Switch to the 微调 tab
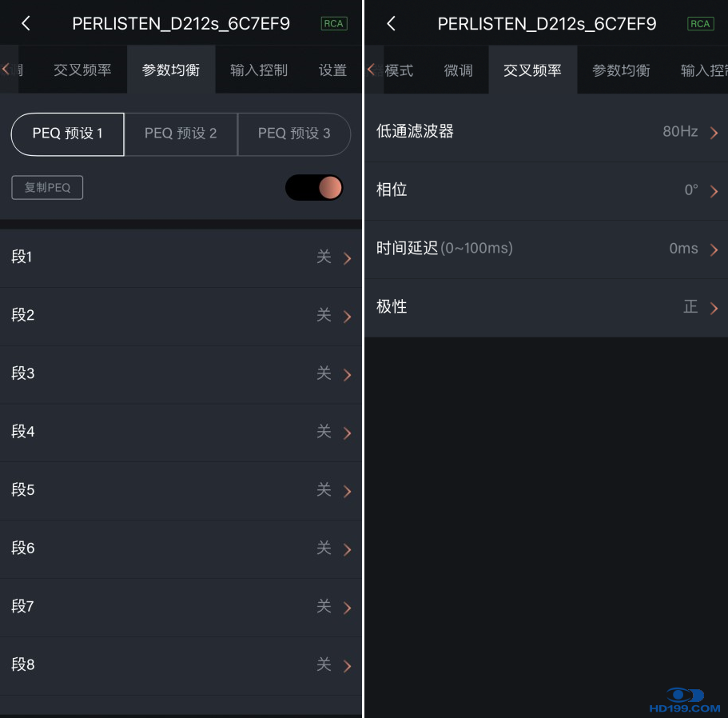This screenshot has height=718, width=728. (x=458, y=70)
